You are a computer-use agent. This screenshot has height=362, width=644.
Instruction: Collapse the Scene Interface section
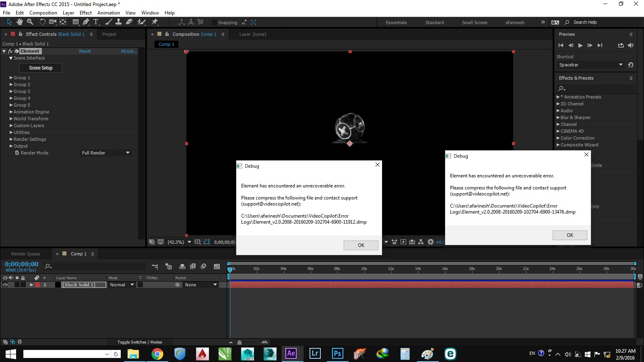11,58
